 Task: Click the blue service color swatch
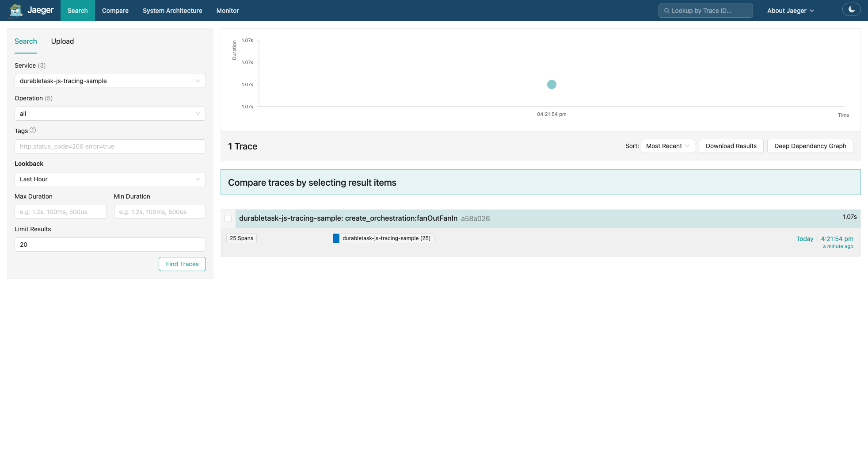[336, 238]
